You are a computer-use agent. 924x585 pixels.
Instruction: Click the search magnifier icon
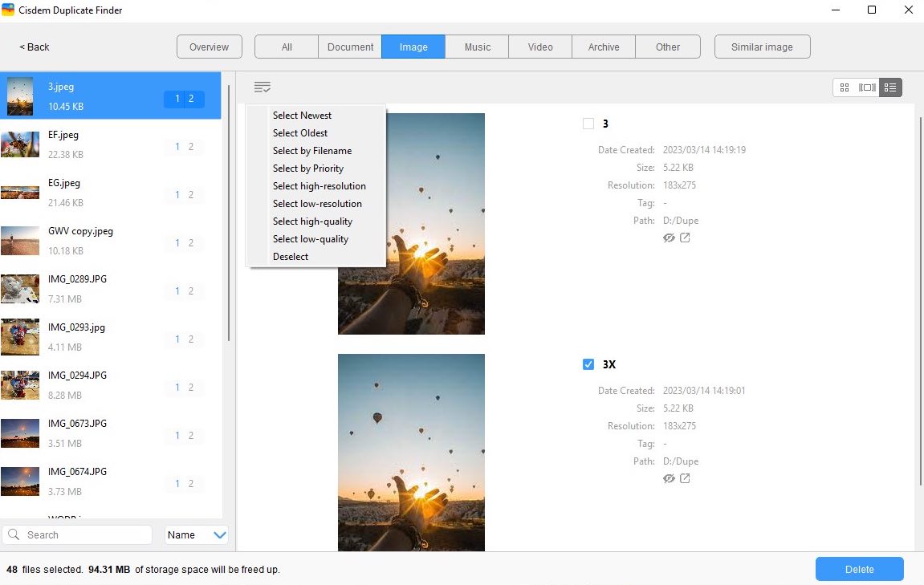tap(14, 534)
